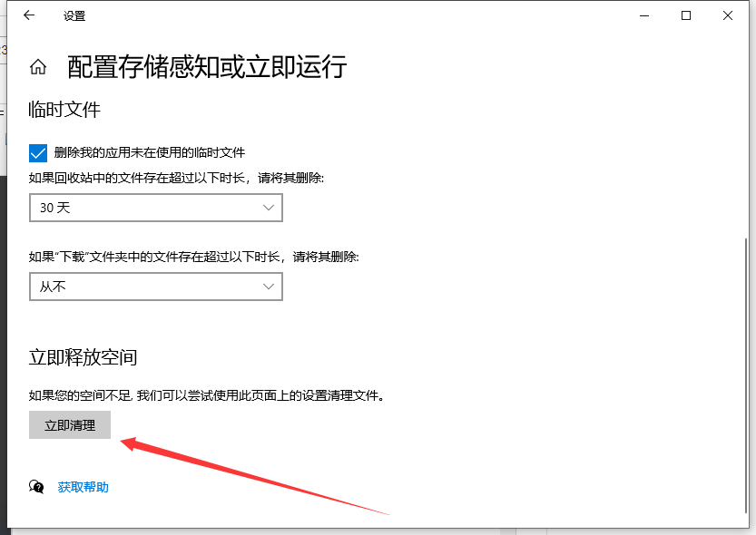Minimize the 设置 window

(644, 15)
